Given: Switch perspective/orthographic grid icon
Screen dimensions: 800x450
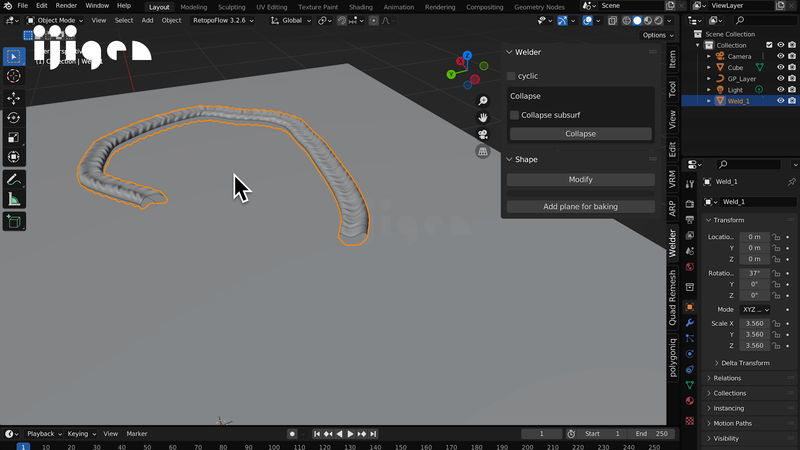Looking at the screenshot, I should tap(483, 151).
